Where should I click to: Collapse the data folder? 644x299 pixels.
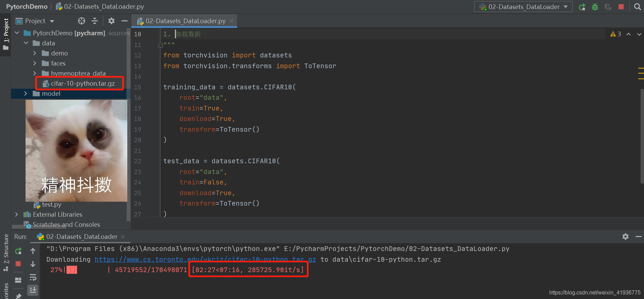pyautogui.click(x=26, y=43)
